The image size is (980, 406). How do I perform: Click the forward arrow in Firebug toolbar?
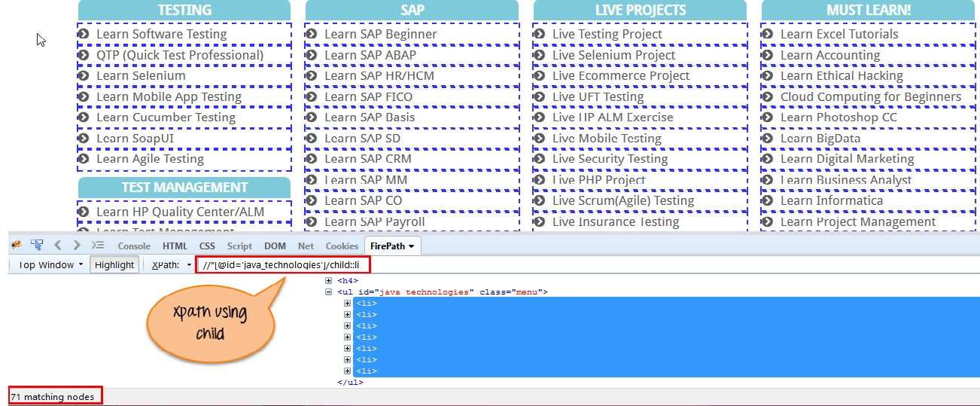pyautogui.click(x=77, y=246)
